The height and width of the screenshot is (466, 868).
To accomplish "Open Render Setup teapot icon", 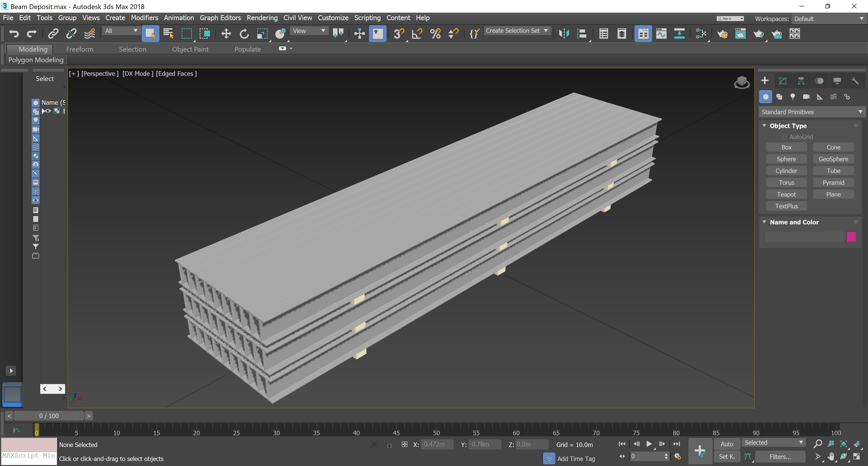I will [722, 34].
